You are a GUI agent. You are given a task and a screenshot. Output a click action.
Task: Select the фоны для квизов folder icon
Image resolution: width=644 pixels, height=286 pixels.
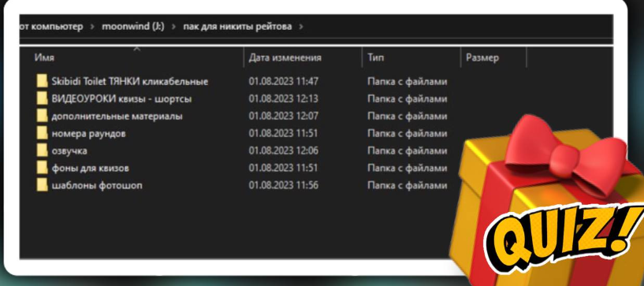[x=42, y=168]
